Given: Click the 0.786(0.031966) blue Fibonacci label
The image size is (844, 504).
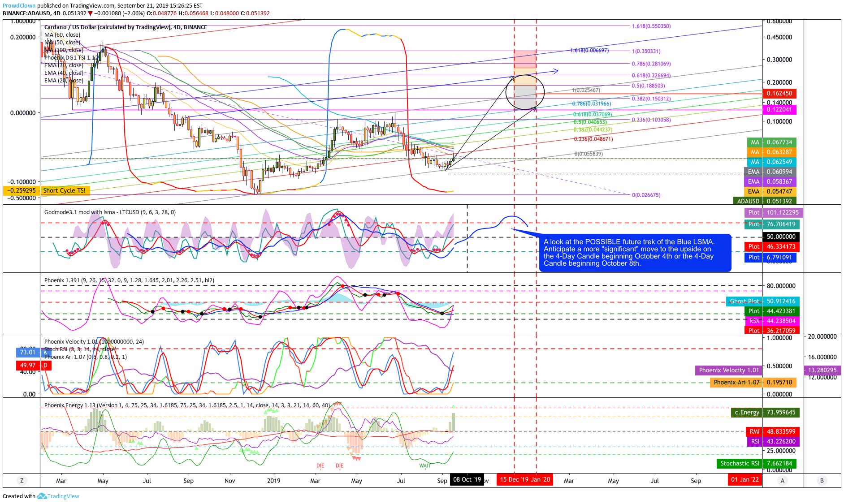Looking at the screenshot, I should [x=591, y=103].
